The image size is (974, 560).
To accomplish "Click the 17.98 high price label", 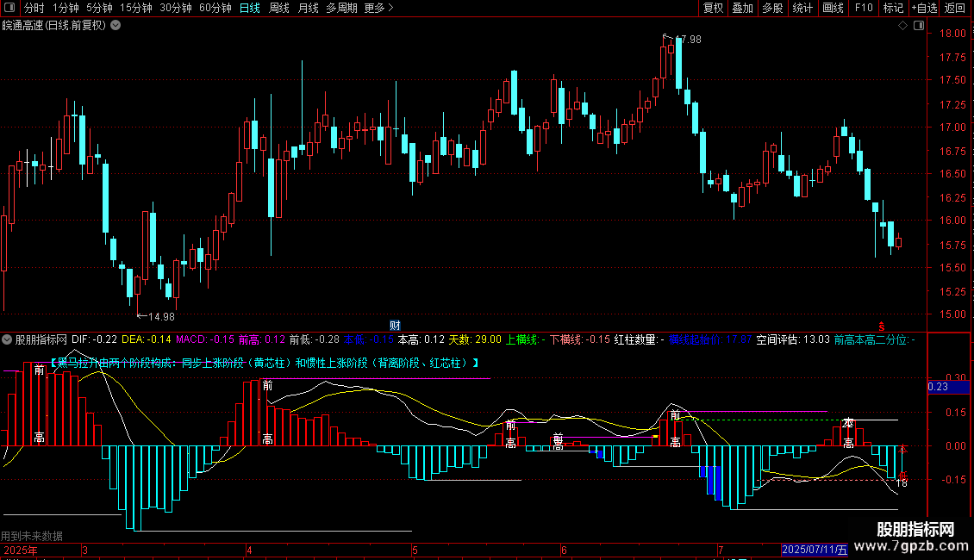I will coord(688,39).
